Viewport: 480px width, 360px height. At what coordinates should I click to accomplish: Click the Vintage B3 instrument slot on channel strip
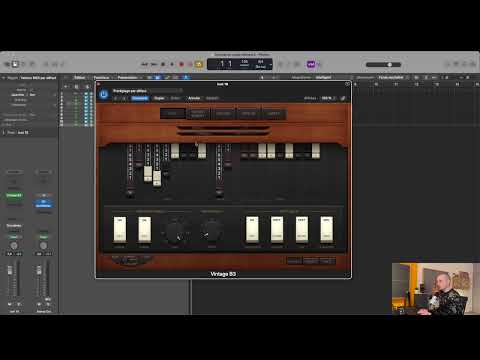click(14, 195)
